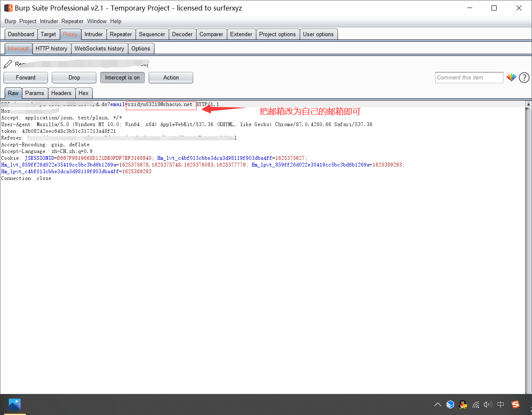Click the blue cube tray icon
This screenshot has width=532, height=415.
point(450,404)
